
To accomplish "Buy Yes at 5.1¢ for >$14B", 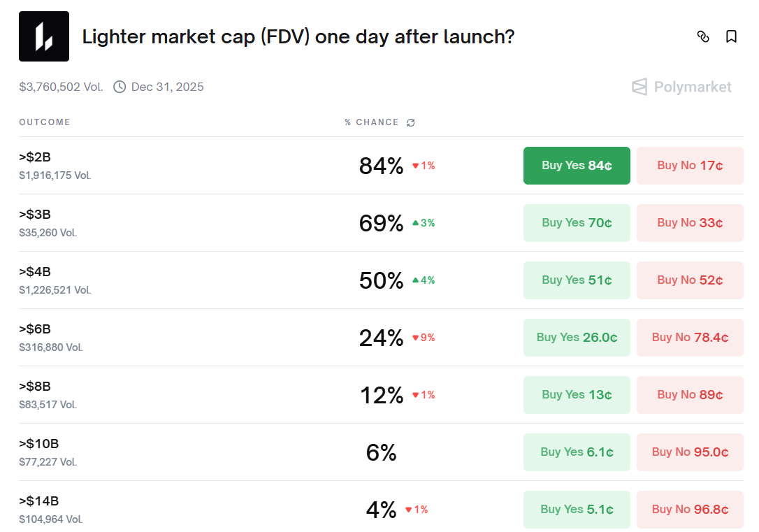I will point(577,510).
